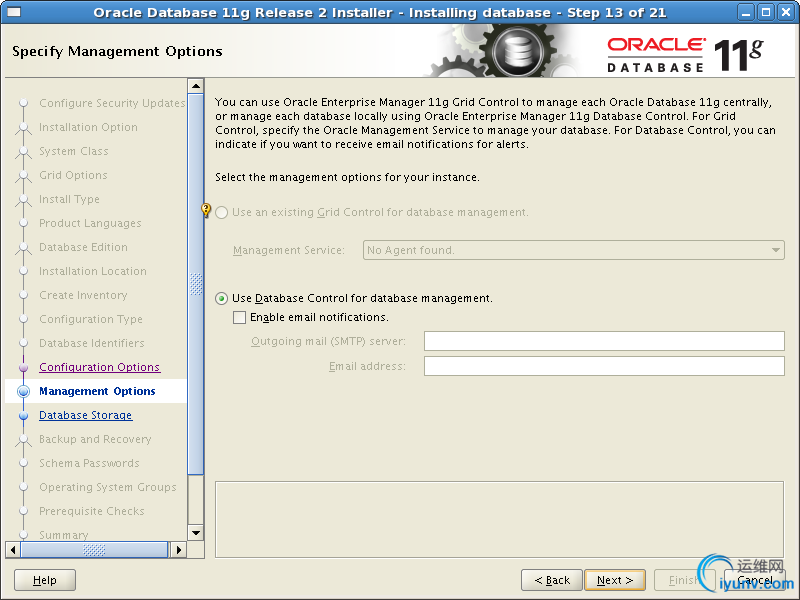This screenshot has width=800, height=600.
Task: Click the horizontal scrollbar thumb under steps
Action: pyautogui.click(x=94, y=550)
